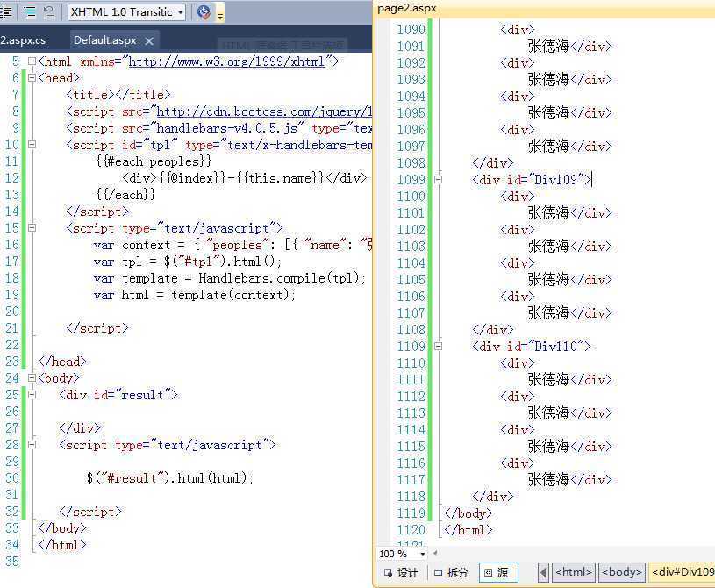
Task: Click the tag navigator left arrow button
Action: click(x=543, y=572)
